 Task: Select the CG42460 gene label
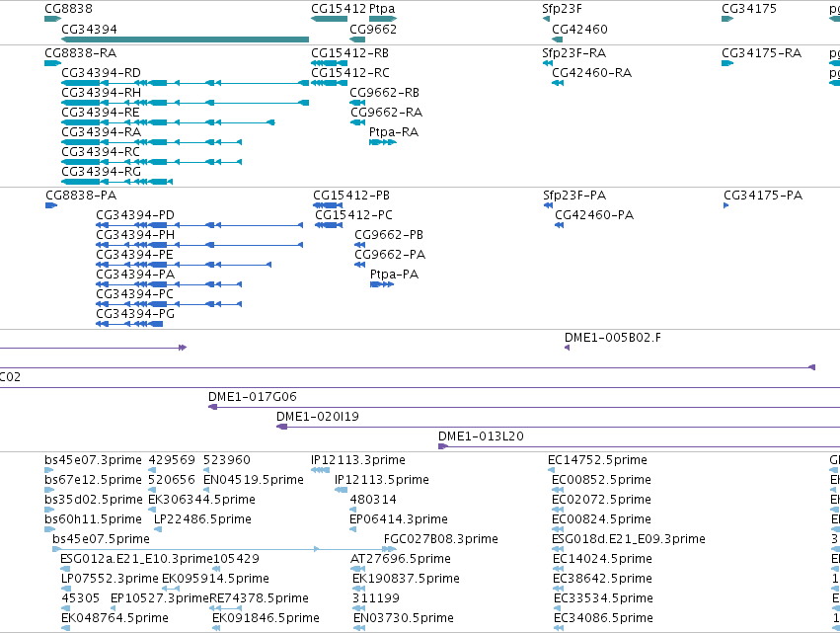point(579,29)
